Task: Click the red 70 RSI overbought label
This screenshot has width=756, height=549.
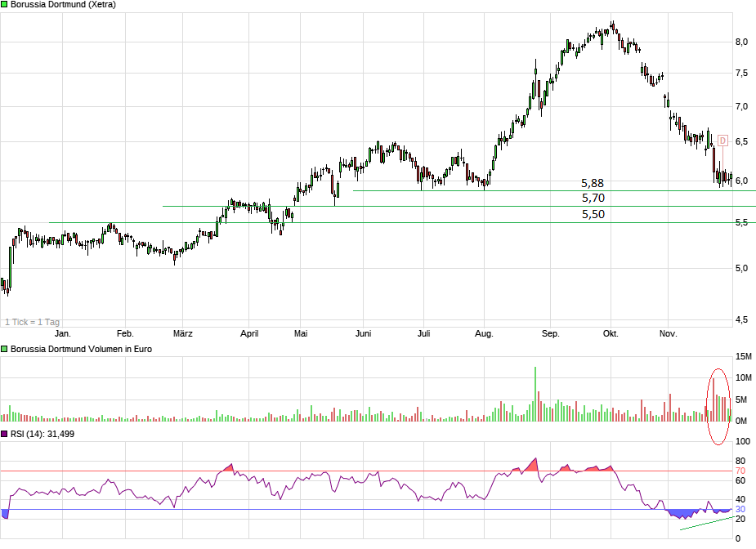Action: 740,471
